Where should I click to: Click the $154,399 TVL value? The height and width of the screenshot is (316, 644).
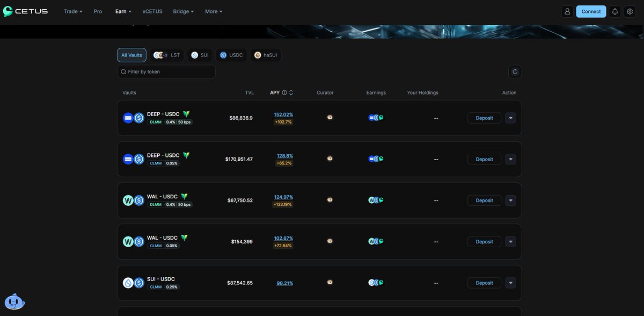point(242,242)
